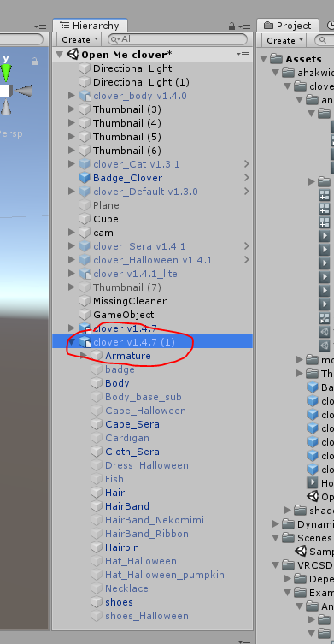Select the Necklace object
Image resolution: width=334 pixels, height=644 pixels.
point(126,588)
